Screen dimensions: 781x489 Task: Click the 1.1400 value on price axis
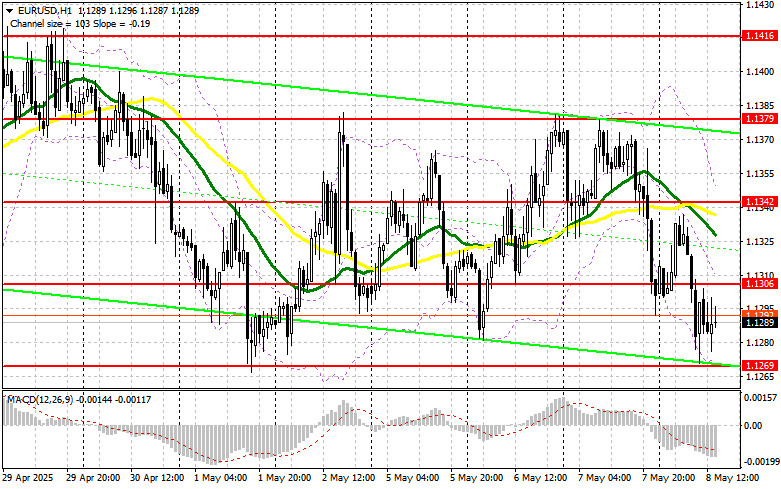coord(760,72)
